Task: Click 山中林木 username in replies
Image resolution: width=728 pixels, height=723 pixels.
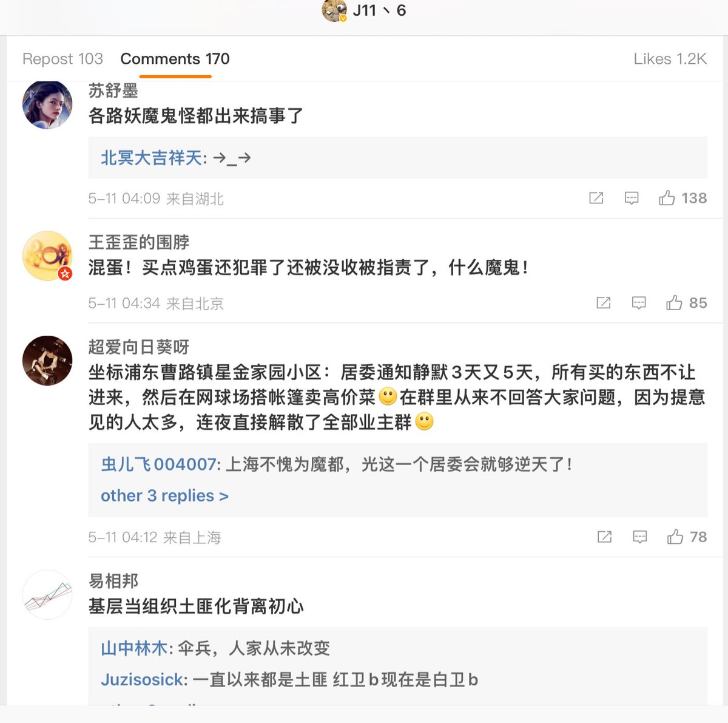Action: [x=134, y=648]
